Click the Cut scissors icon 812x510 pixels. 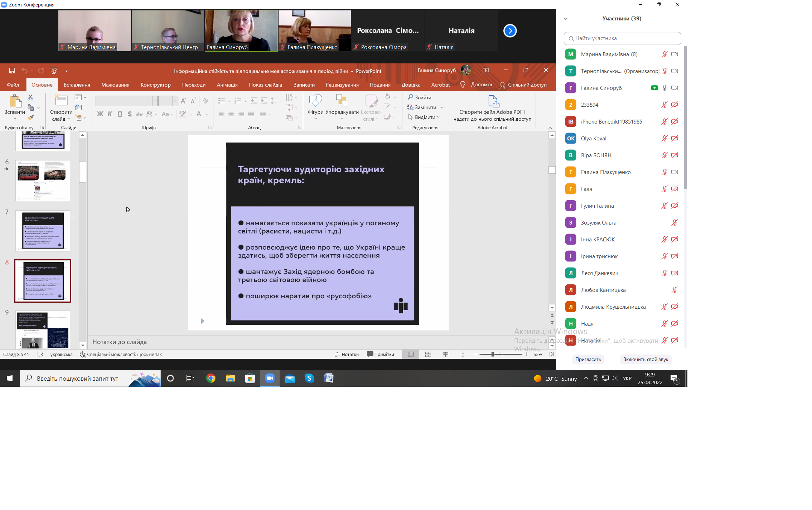(30, 97)
